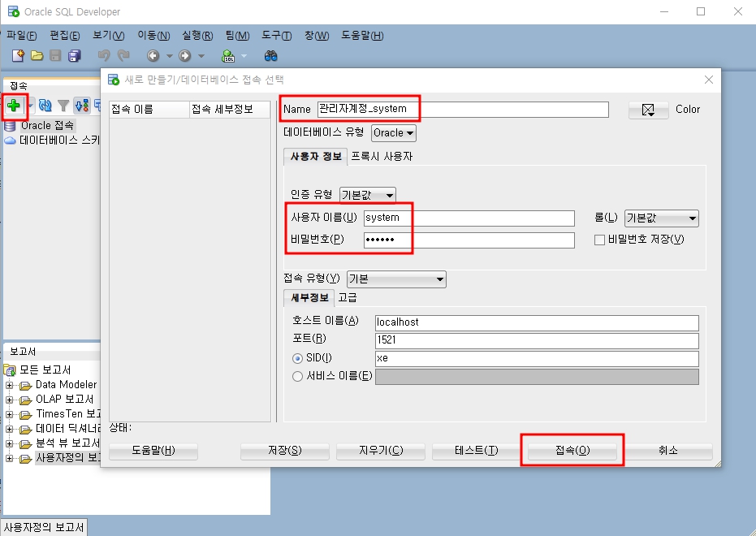This screenshot has height=536, width=756.
Task: Click the 포트 1521 field
Action: pos(537,340)
